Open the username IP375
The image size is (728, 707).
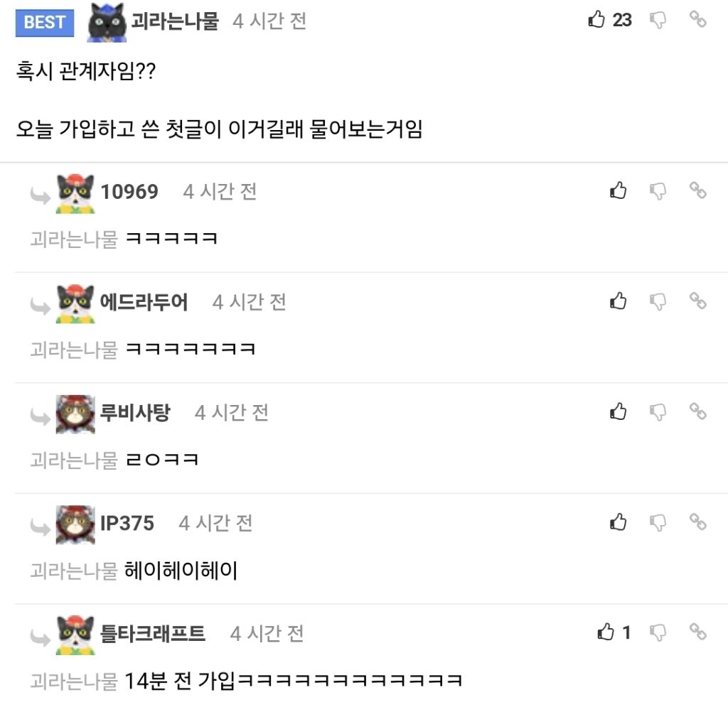point(127,523)
